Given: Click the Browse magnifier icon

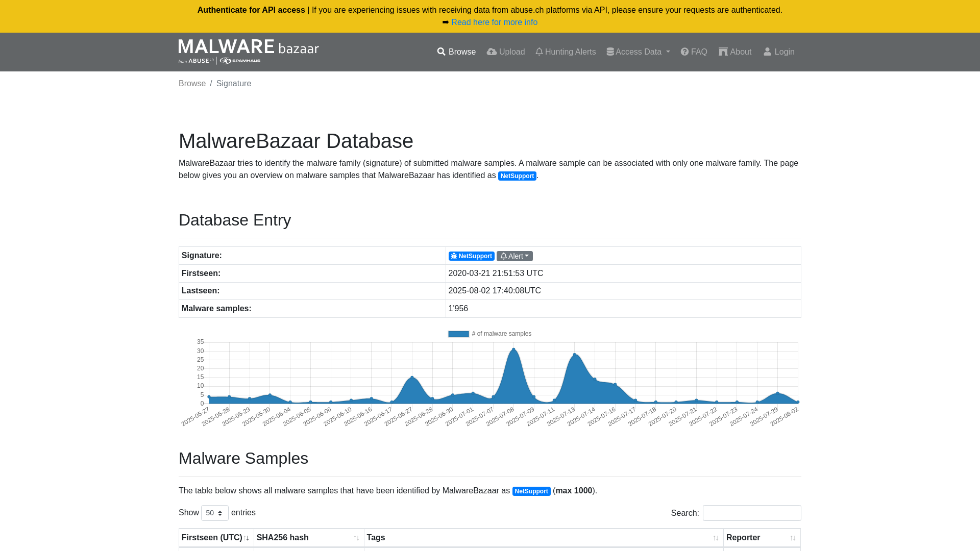Looking at the screenshot, I should (442, 52).
